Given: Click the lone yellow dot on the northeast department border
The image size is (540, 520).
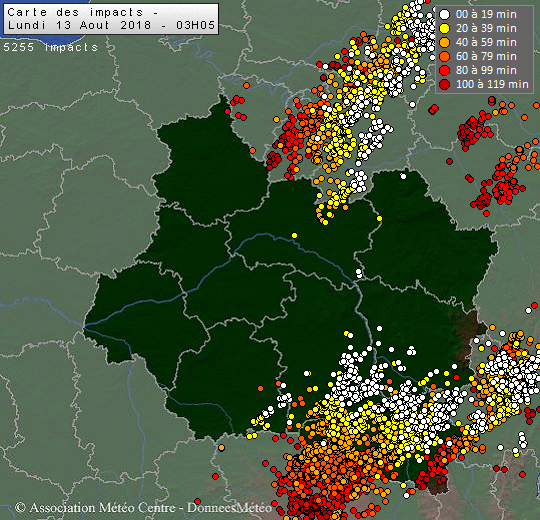Looking at the screenshot, I should pyautogui.click(x=379, y=218).
